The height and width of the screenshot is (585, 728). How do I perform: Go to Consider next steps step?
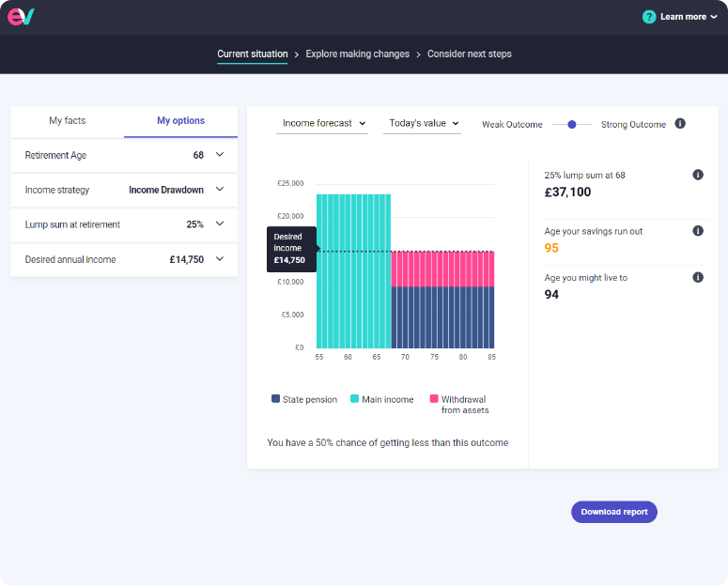470,54
